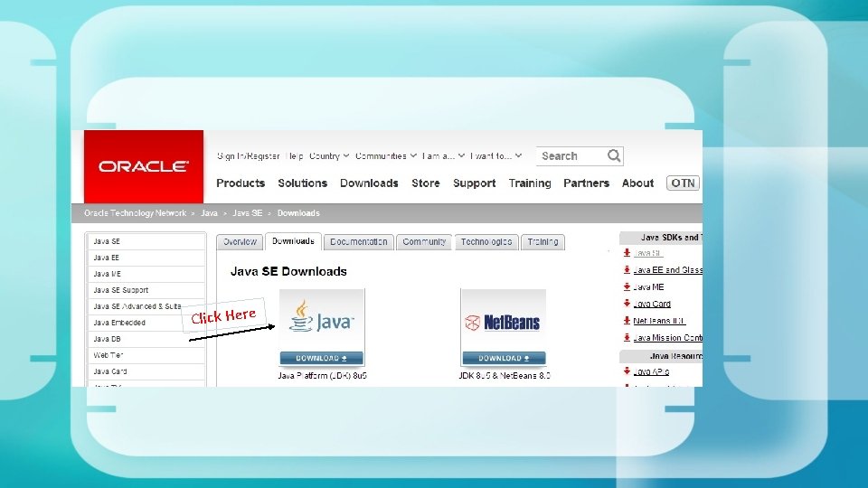
Task: Click the Sign In/Register link
Action: click(248, 156)
